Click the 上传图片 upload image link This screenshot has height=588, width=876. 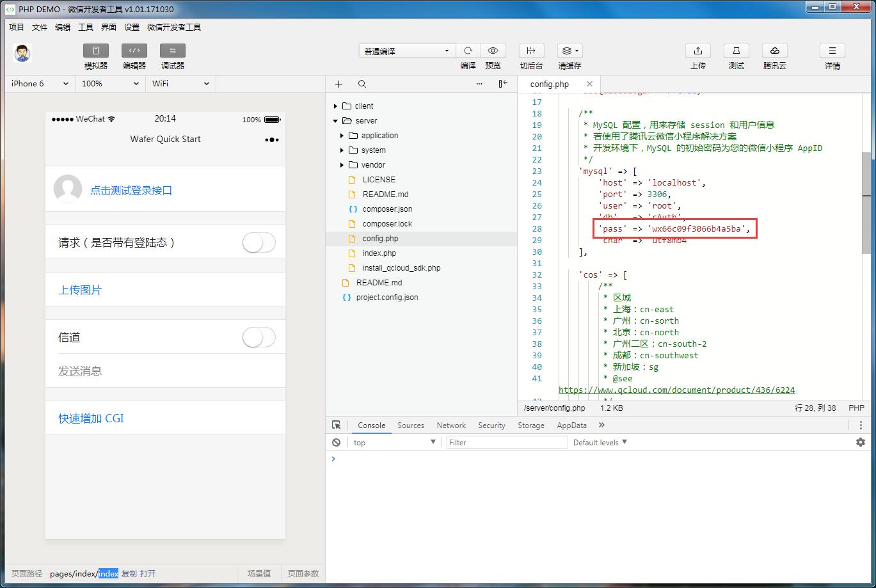(80, 290)
